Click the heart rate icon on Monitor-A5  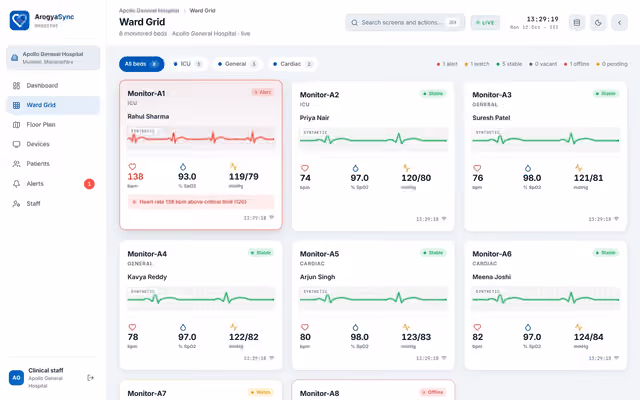click(x=304, y=327)
